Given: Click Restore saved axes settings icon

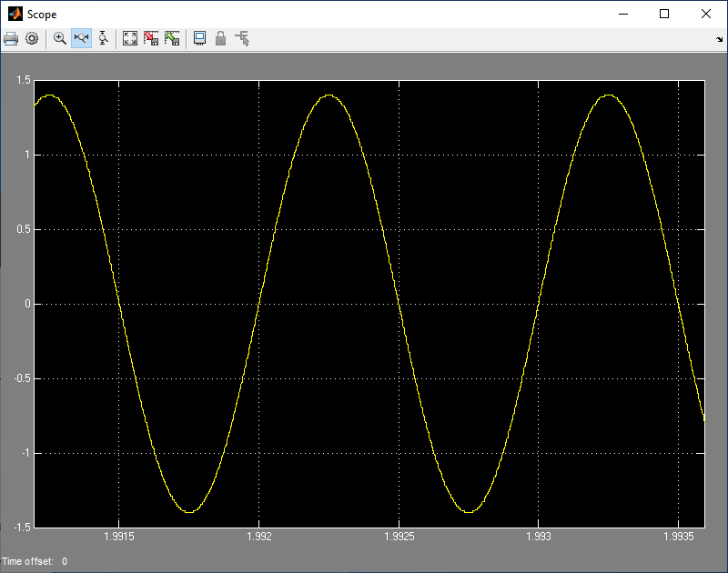Looking at the screenshot, I should tap(172, 39).
